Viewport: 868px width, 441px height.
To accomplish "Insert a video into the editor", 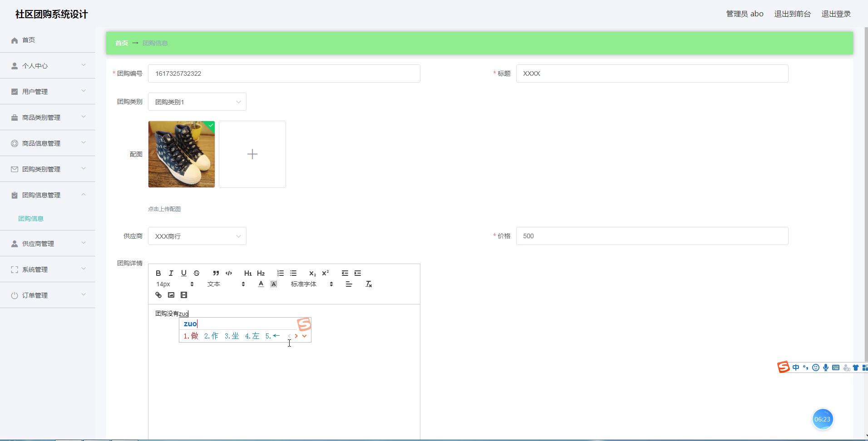I will click(x=184, y=295).
